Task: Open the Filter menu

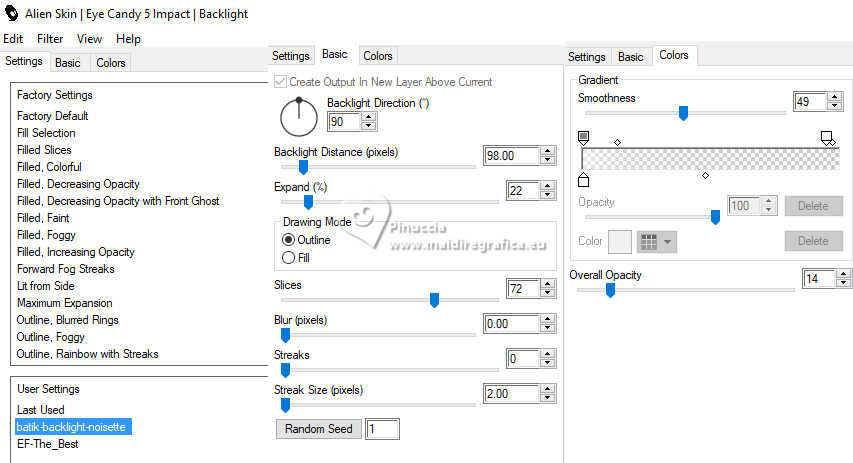Action: click(x=50, y=39)
